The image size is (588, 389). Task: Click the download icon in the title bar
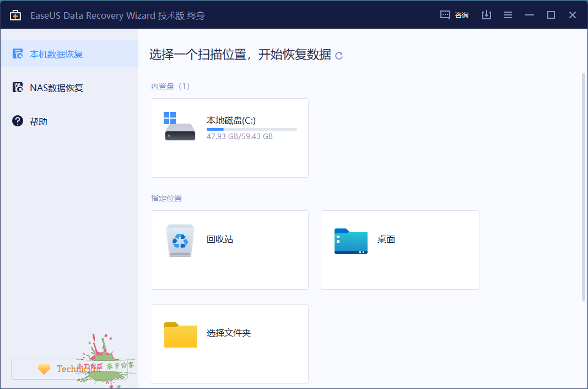coord(487,15)
